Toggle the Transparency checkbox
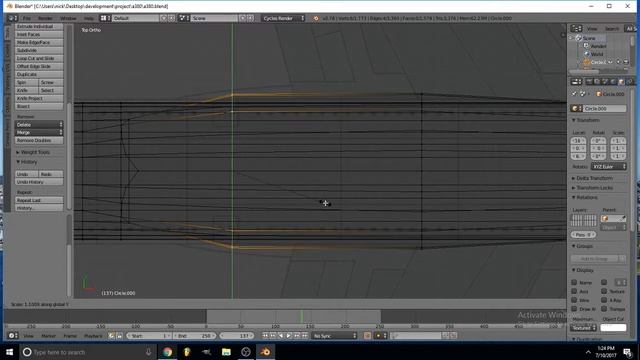 click(x=604, y=309)
